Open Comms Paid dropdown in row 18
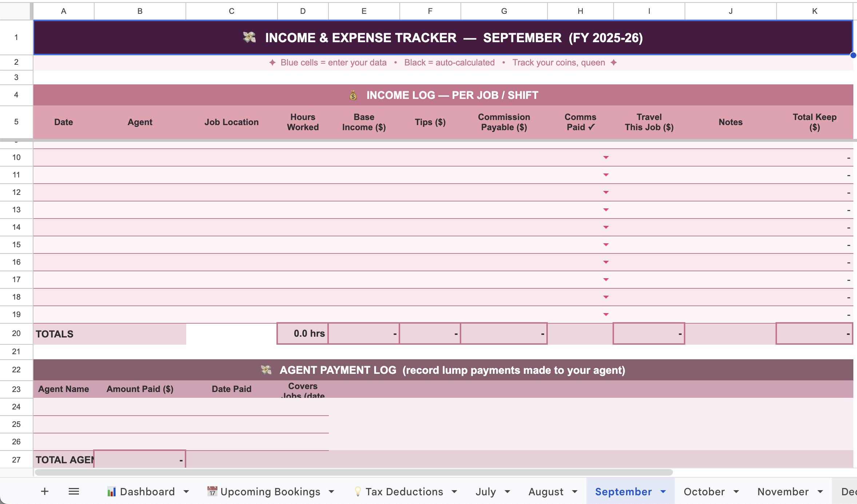The width and height of the screenshot is (857, 504). (x=606, y=297)
